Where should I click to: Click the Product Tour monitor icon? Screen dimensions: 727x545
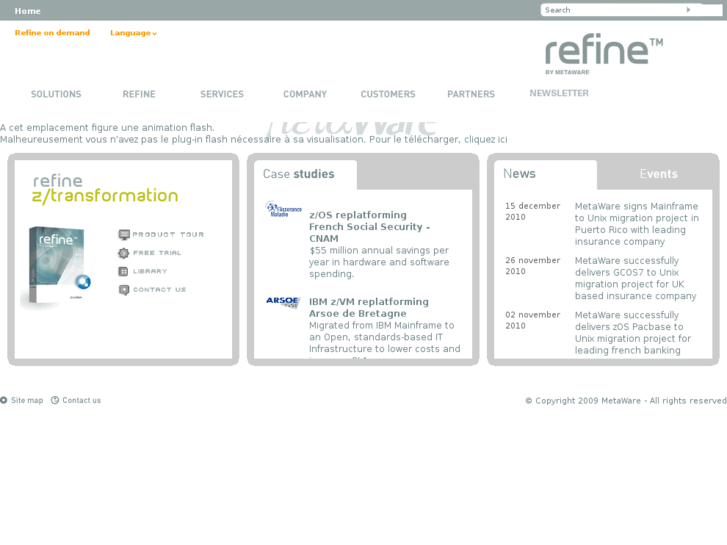124,235
